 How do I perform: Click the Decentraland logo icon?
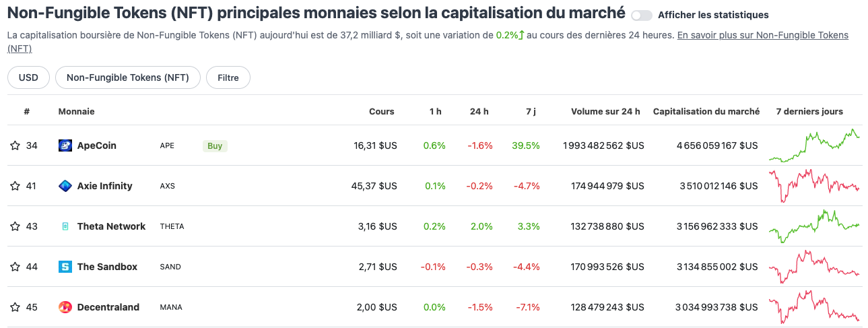pos(65,307)
